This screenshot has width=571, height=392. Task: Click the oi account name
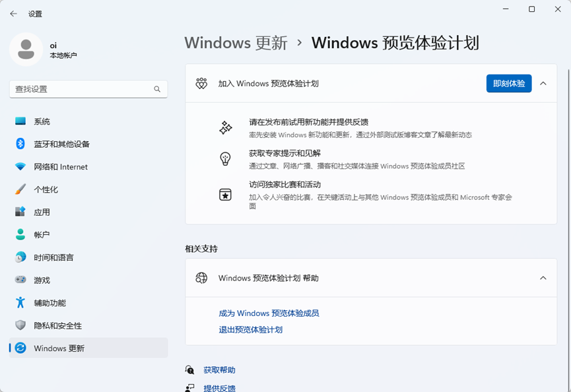pos(53,46)
